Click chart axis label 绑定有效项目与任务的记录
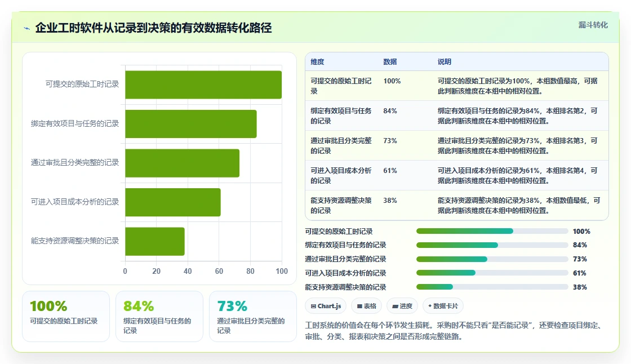Image resolution: width=631 pixels, height=364 pixels. click(x=75, y=123)
